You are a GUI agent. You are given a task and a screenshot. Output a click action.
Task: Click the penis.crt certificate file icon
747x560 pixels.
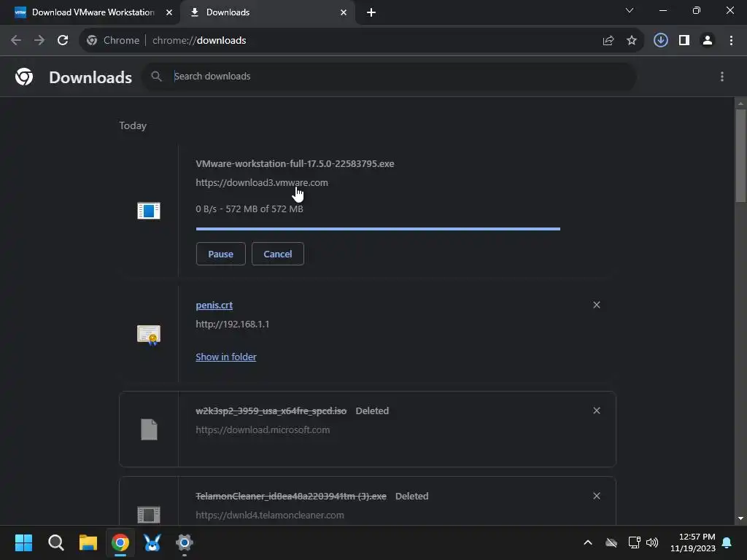click(x=149, y=335)
